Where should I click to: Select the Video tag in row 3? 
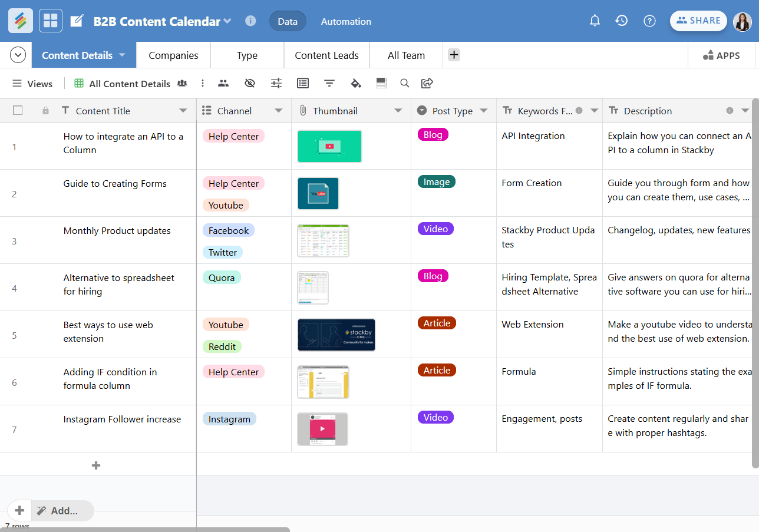click(x=435, y=229)
